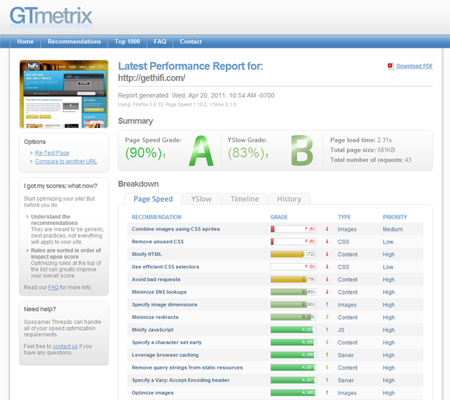This screenshot has width=450, height=400.
Task: Click the gethifi.com site thumbnail
Action: 64,94
